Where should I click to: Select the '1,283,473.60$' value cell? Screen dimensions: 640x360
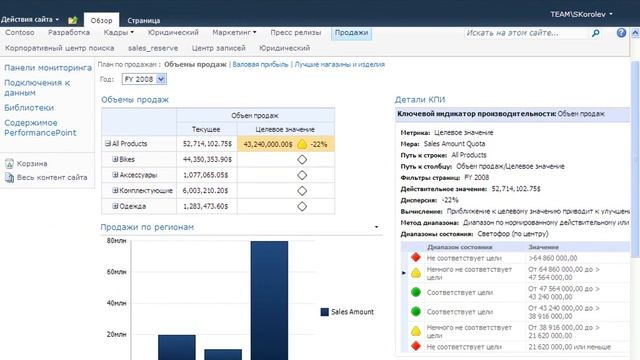click(207, 207)
